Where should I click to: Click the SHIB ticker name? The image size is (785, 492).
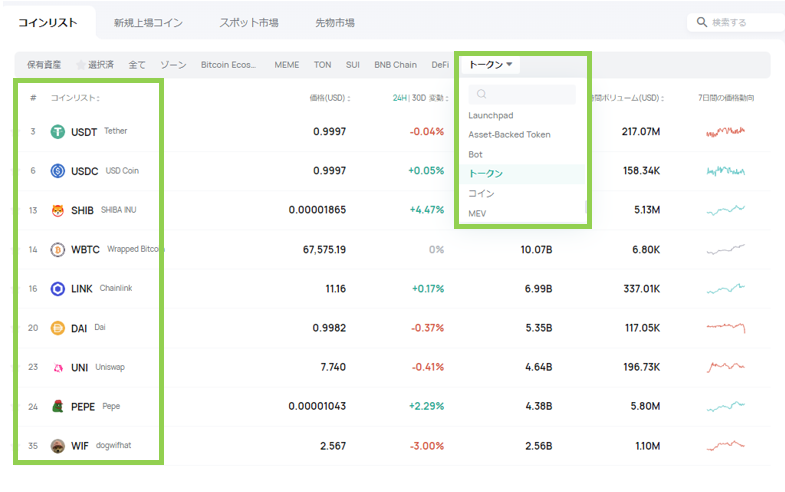tap(82, 210)
